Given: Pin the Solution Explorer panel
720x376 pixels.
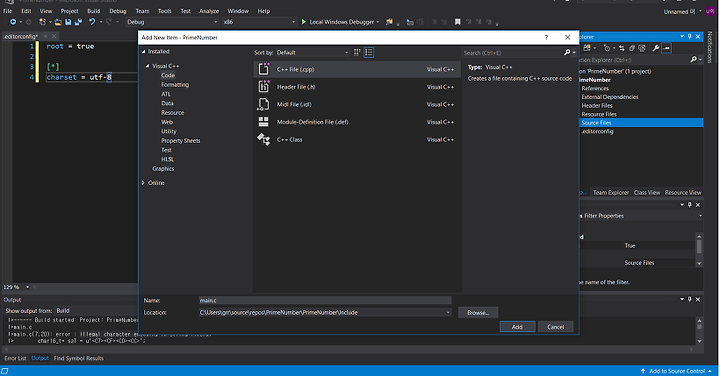Looking at the screenshot, I should coord(690,37).
